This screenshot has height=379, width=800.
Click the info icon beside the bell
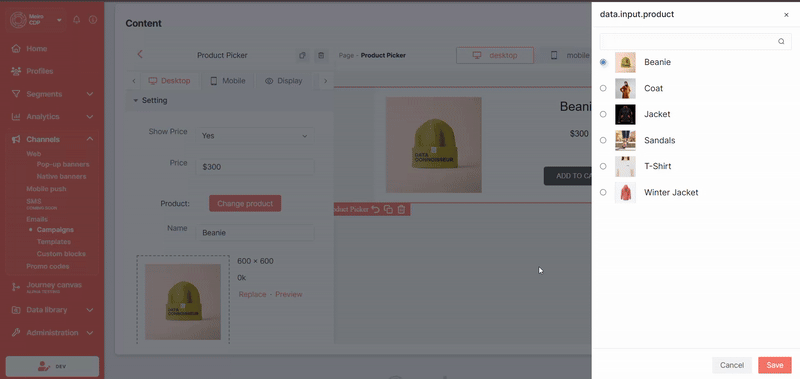coord(92,20)
